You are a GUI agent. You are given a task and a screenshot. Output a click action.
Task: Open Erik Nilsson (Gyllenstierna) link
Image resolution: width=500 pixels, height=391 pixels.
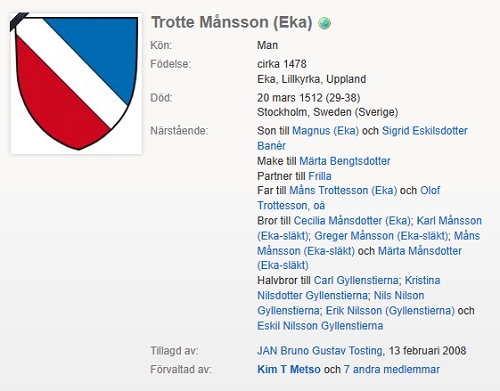390,311
